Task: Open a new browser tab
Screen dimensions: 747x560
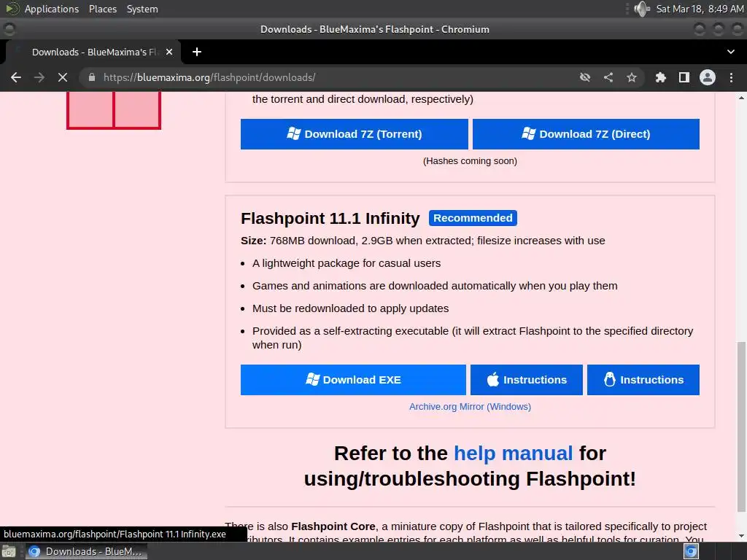Action: point(197,52)
